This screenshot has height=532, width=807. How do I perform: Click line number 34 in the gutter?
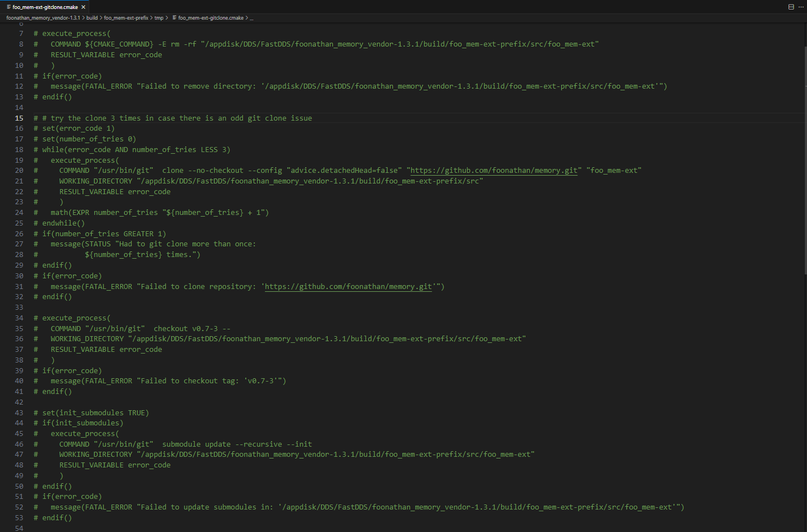click(x=19, y=318)
